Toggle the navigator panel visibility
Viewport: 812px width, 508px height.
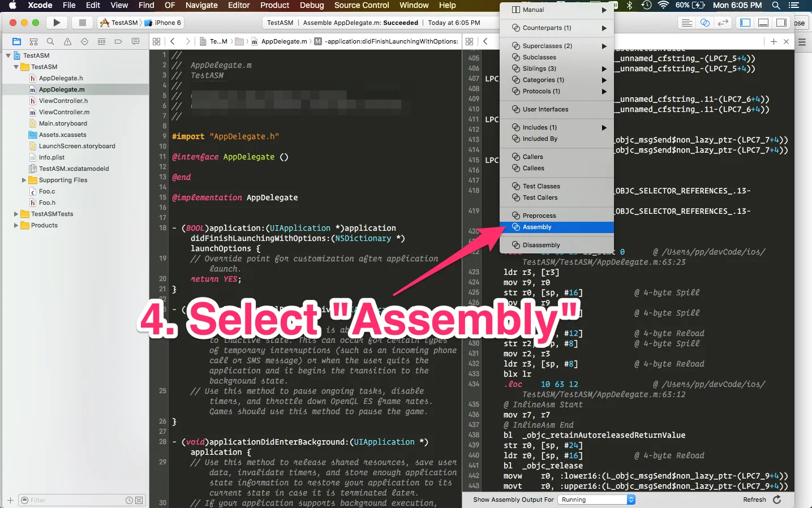coord(745,23)
